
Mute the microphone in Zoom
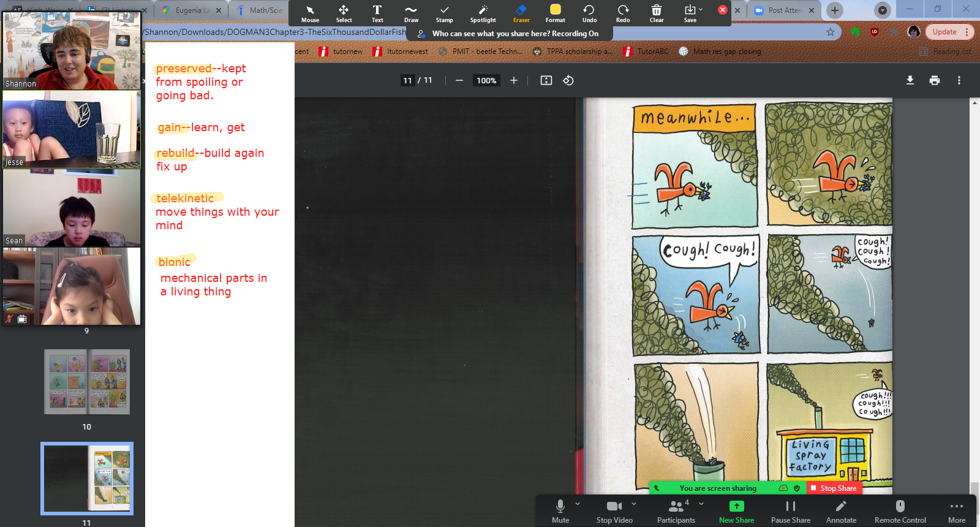(x=560, y=511)
